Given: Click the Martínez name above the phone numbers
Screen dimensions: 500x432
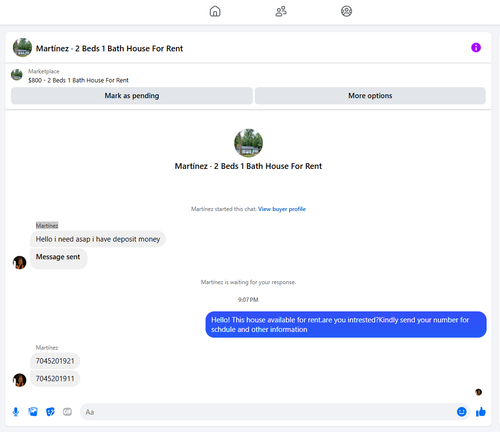Looking at the screenshot, I should pos(47,348).
